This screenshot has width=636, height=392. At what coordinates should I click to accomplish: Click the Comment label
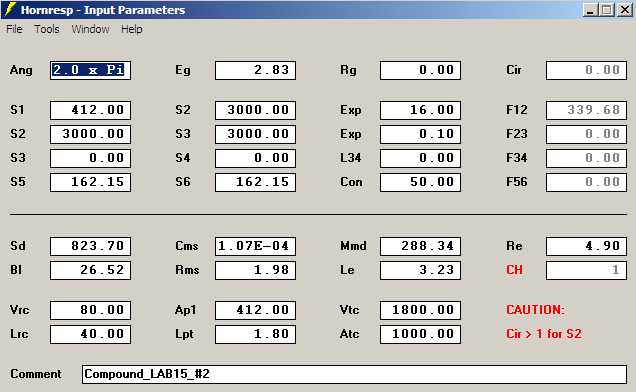tap(36, 374)
